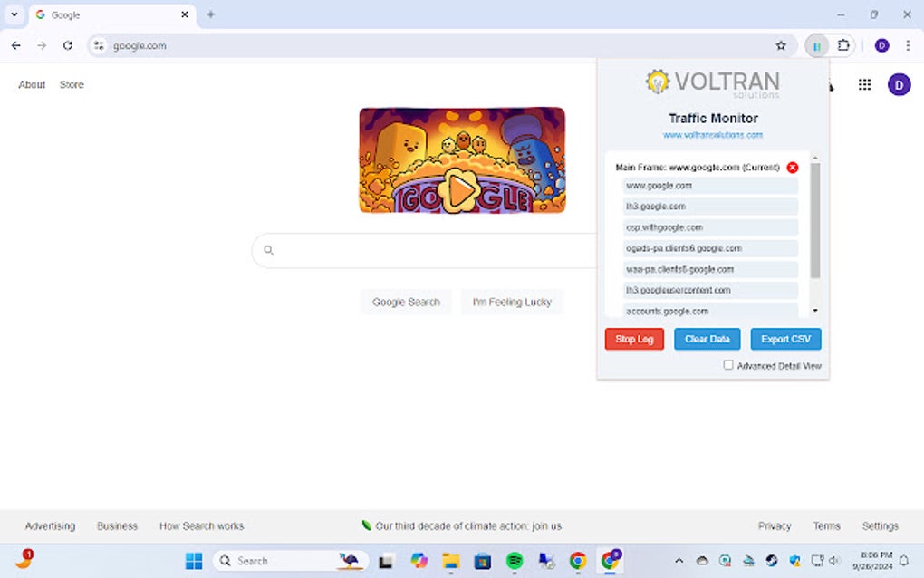This screenshot has height=578, width=924.
Task: Open the Voltran Traffic Monitor extension icon
Action: pyautogui.click(x=817, y=45)
